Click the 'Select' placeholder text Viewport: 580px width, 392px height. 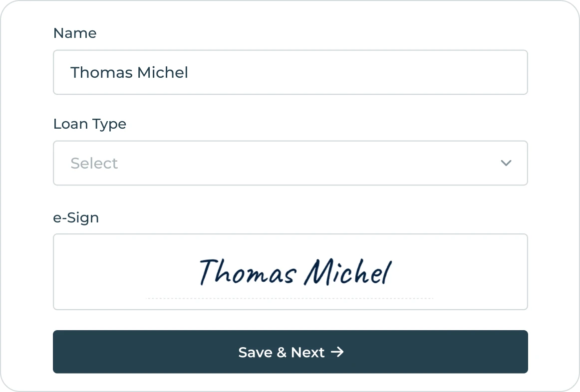pos(94,163)
